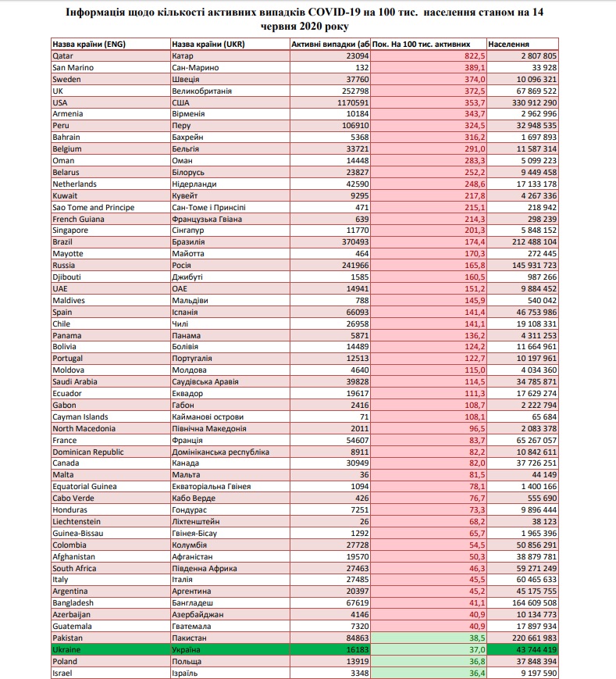Click Ukraine population 43 744 419

[522, 649]
